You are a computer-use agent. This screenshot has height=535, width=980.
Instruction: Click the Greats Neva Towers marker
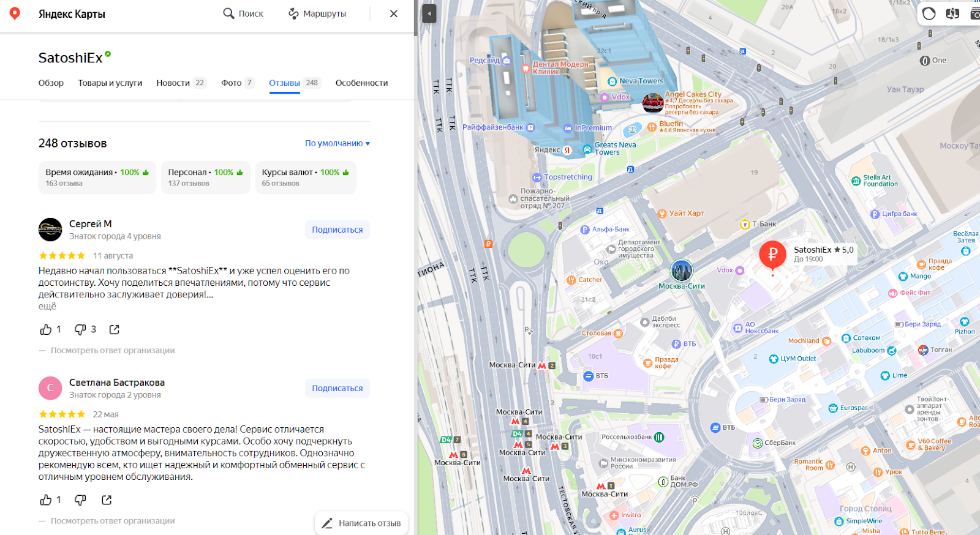[x=587, y=149]
